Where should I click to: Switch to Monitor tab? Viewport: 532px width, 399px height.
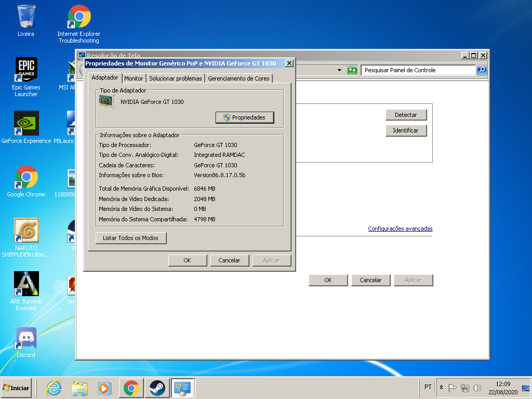(x=134, y=78)
